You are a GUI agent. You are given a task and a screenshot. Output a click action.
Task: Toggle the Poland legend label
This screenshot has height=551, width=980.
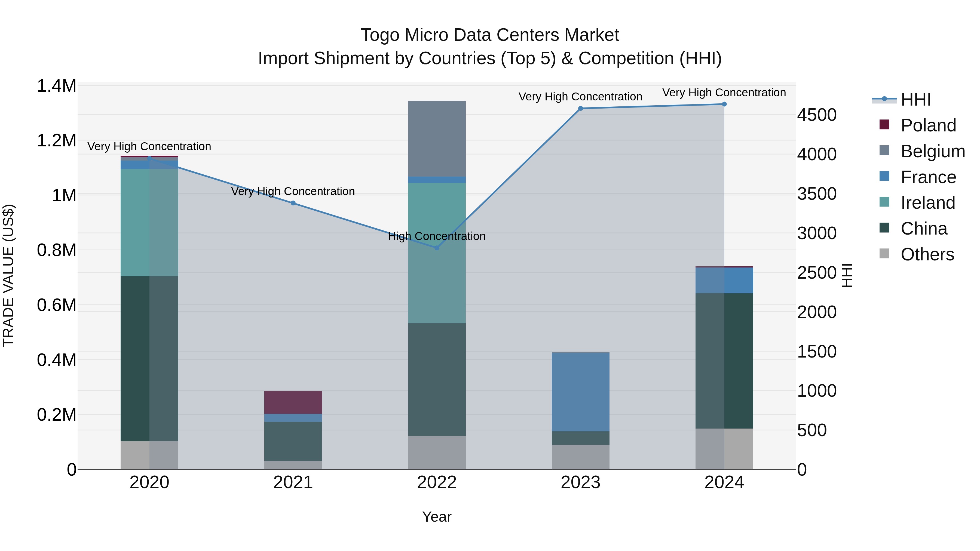pyautogui.click(x=928, y=125)
